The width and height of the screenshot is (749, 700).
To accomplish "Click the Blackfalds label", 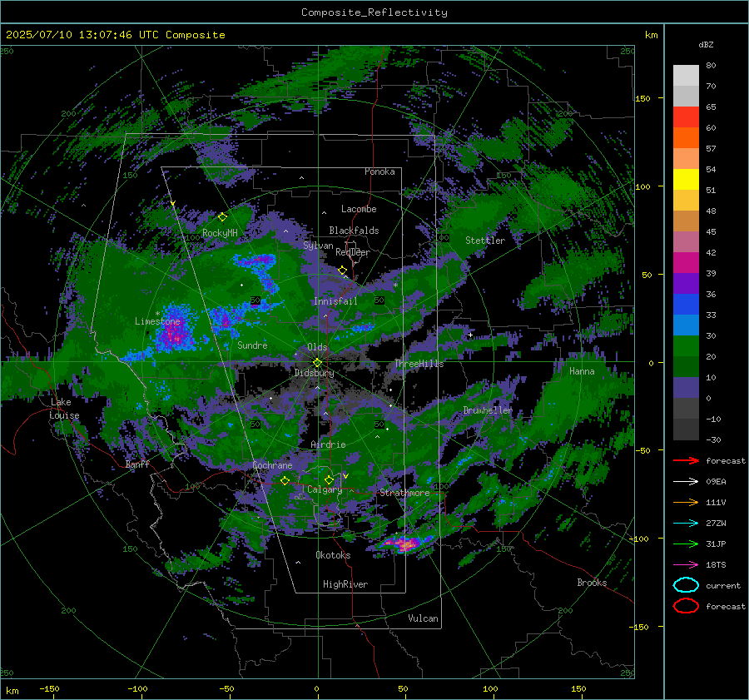I will tap(354, 231).
